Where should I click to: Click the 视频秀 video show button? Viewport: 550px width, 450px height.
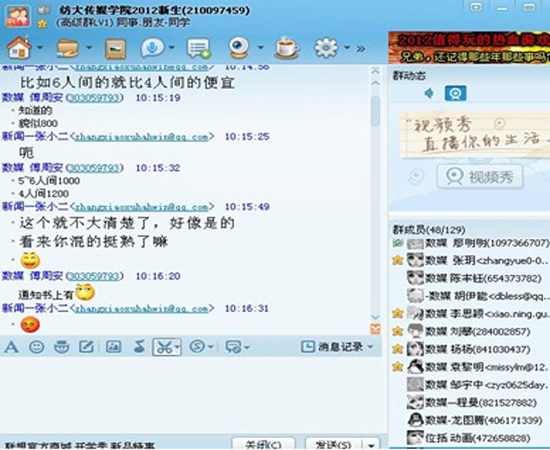coord(479,177)
